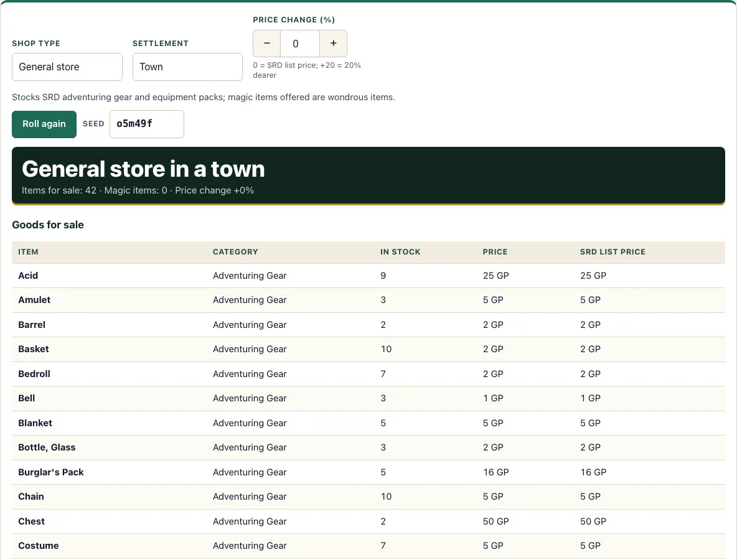Select the Bottle, Glass item name
737x560 pixels.
pyautogui.click(x=47, y=447)
